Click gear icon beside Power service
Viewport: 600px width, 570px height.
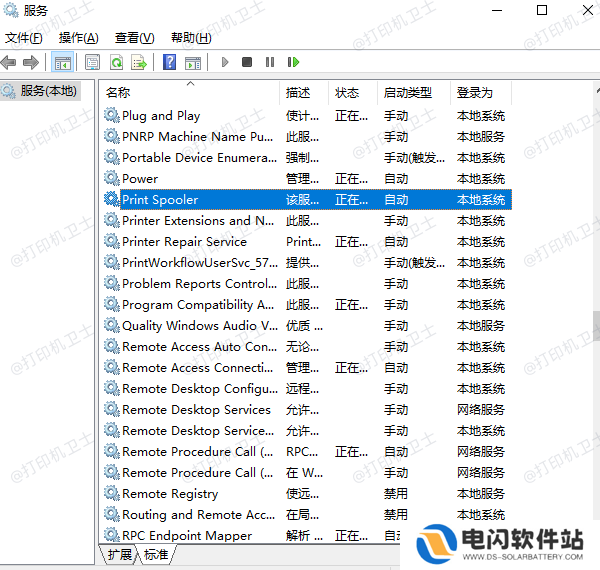(112, 178)
